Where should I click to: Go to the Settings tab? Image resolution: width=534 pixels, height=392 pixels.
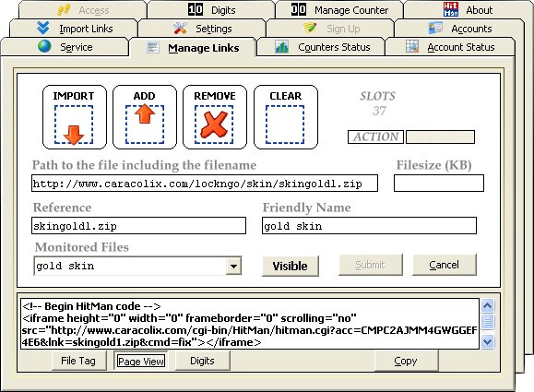point(202,29)
